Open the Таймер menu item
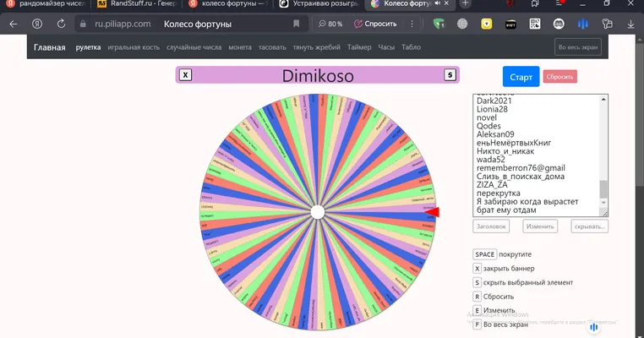Image resolution: width=644 pixels, height=338 pixels. click(359, 47)
